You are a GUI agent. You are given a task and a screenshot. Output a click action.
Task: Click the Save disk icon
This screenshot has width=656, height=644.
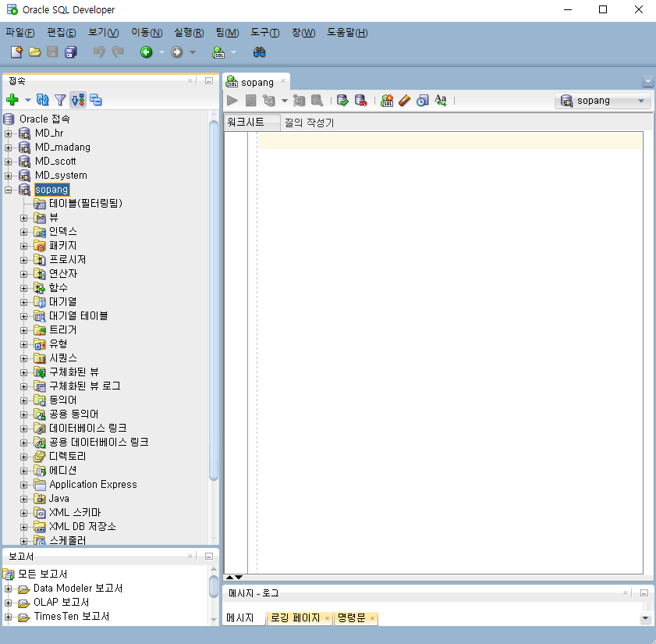(x=52, y=52)
